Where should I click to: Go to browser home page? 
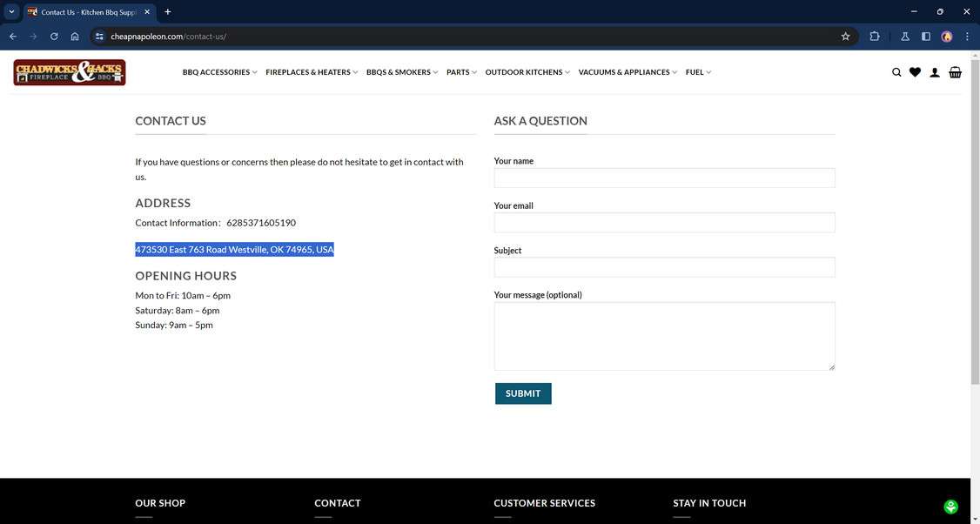[x=75, y=37]
